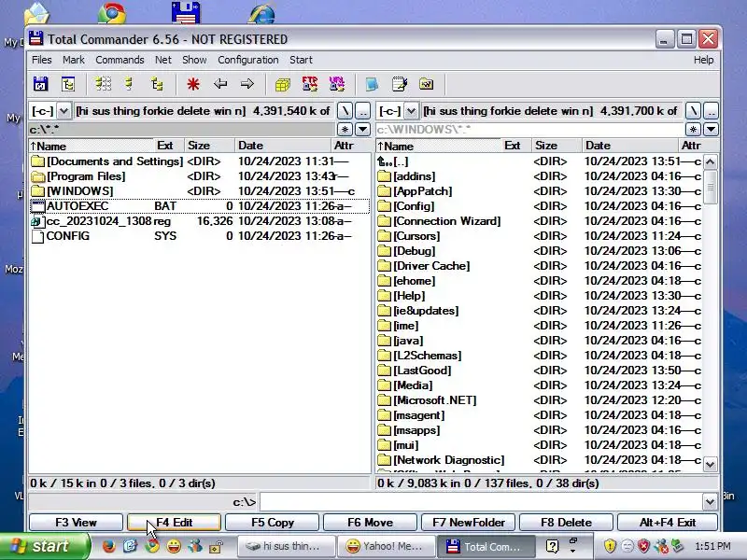Sort left panel by Name column

pyautogui.click(x=92, y=146)
